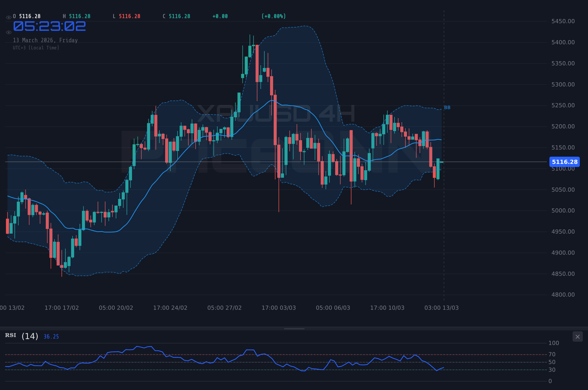Image resolution: width=588 pixels, height=390 pixels.
Task: Click the BB indicator label
Action: point(447,108)
